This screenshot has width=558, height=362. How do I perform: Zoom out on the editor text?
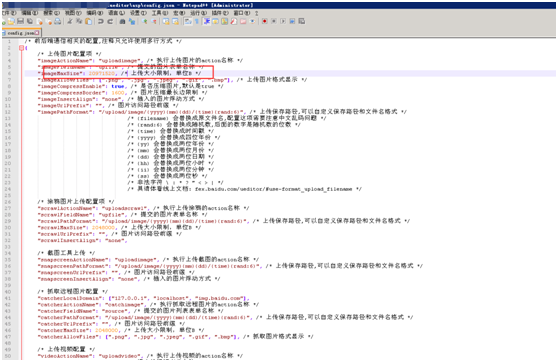pos(153,21)
